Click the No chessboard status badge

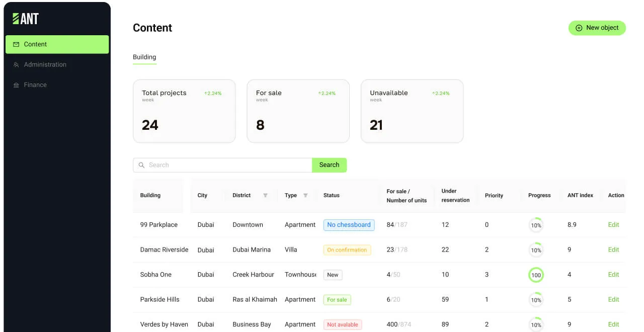[349, 225]
